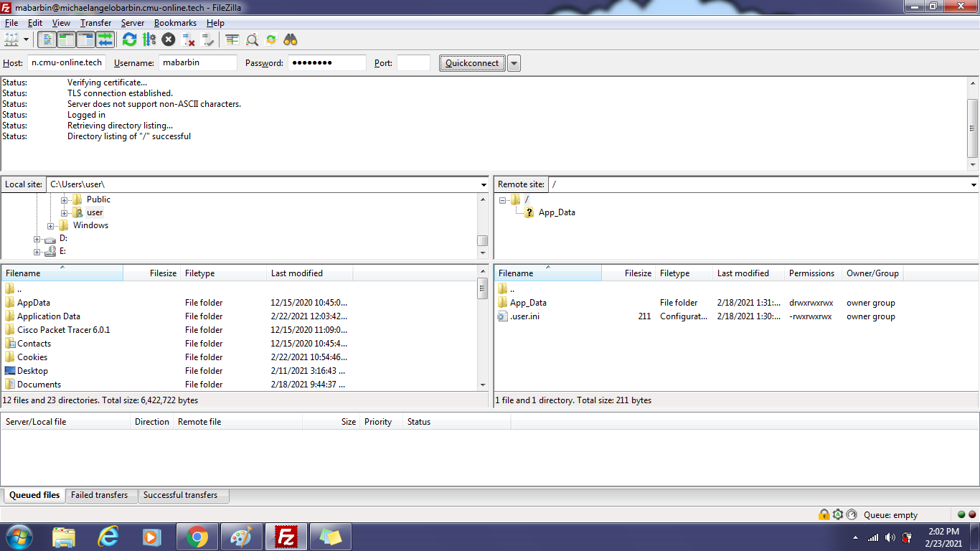
Task: Click the Port input field
Action: click(413, 63)
